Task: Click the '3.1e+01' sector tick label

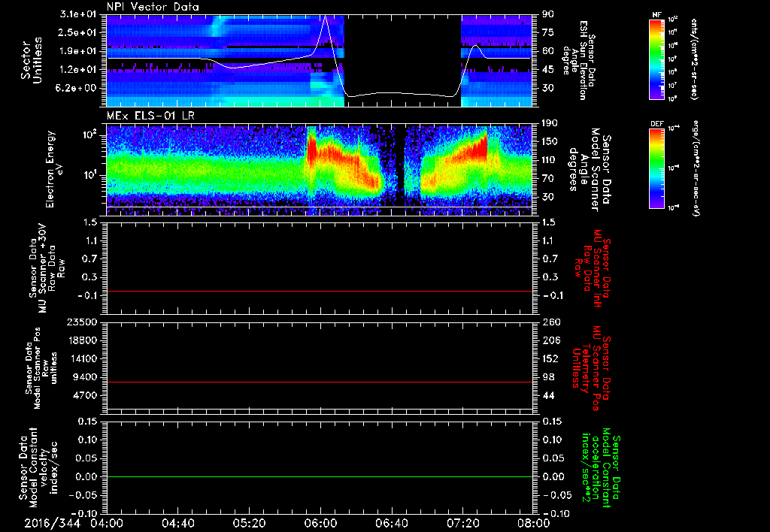Action: [x=80, y=14]
